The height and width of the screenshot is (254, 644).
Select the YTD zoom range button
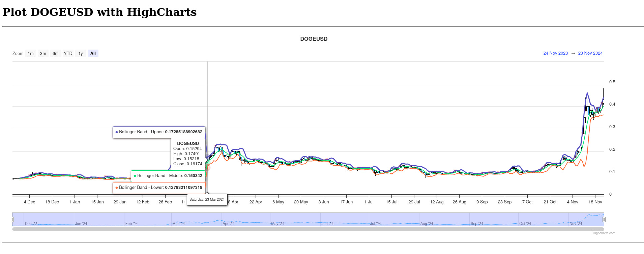tap(68, 53)
